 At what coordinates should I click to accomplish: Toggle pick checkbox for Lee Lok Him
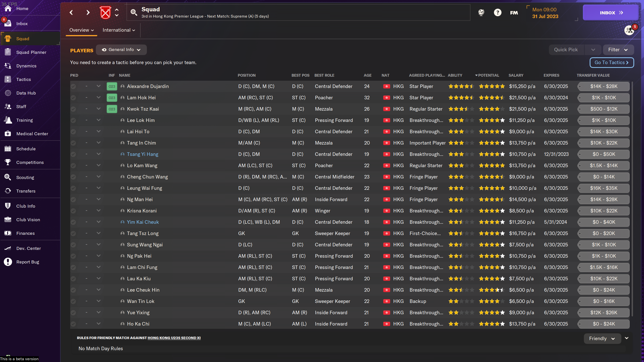click(x=73, y=120)
